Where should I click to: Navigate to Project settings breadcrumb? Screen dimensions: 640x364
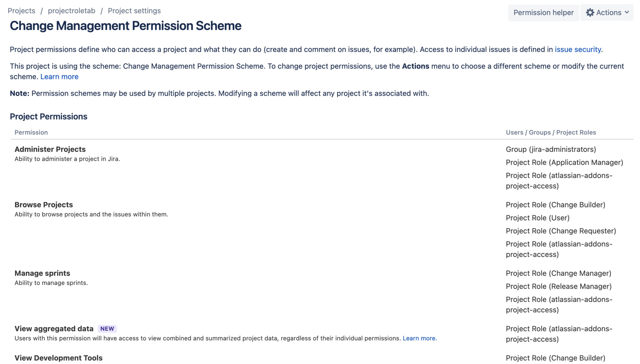pos(134,11)
